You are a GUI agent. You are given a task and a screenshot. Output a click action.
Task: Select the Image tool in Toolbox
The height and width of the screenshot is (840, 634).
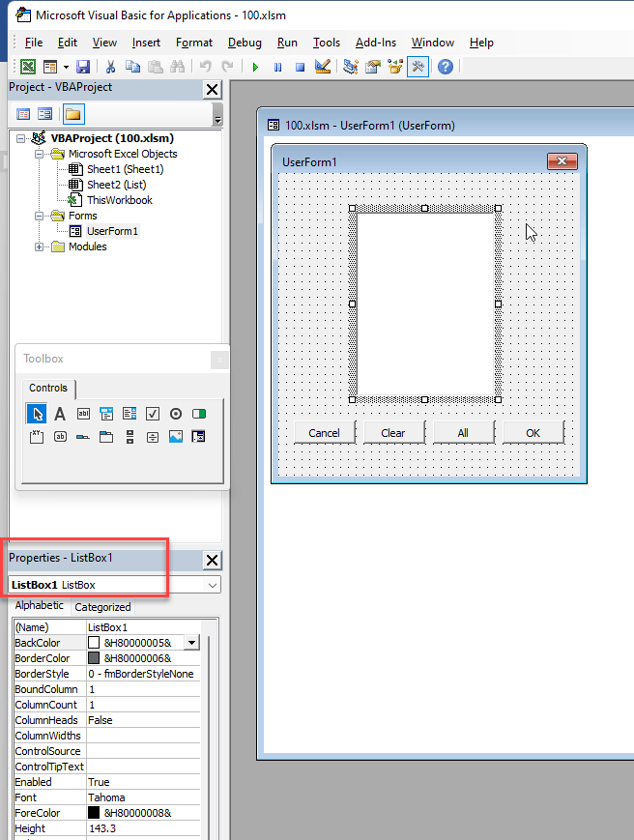pos(176,437)
